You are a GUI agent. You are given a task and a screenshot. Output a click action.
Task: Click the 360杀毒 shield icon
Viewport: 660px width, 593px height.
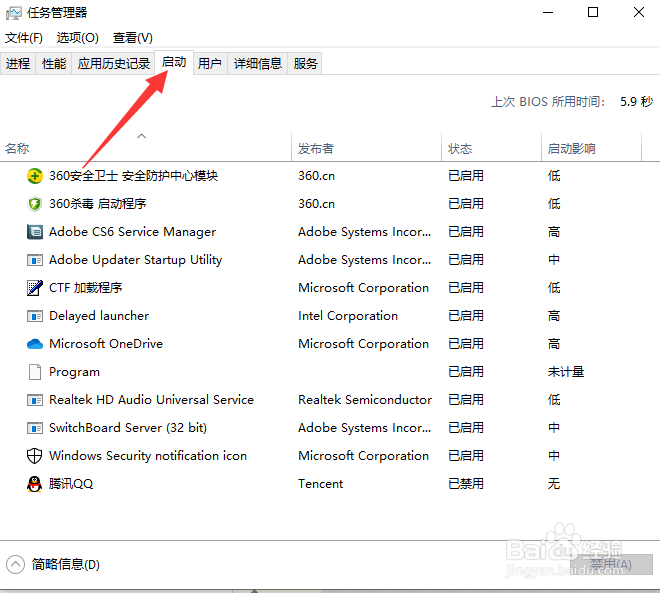click(x=35, y=204)
